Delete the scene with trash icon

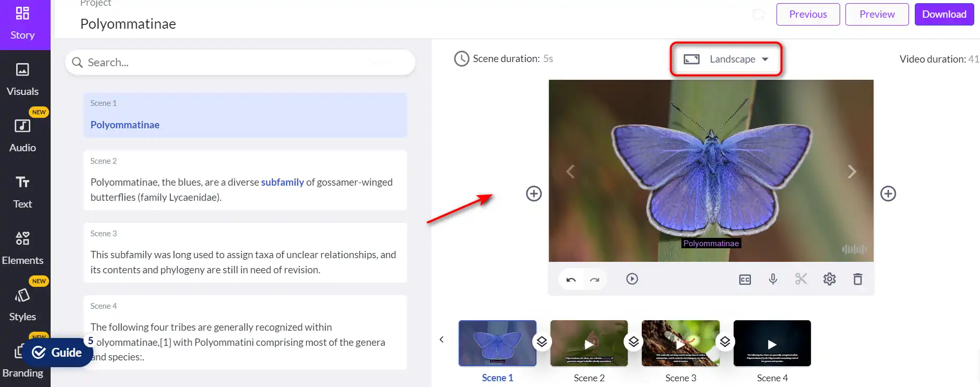(857, 279)
